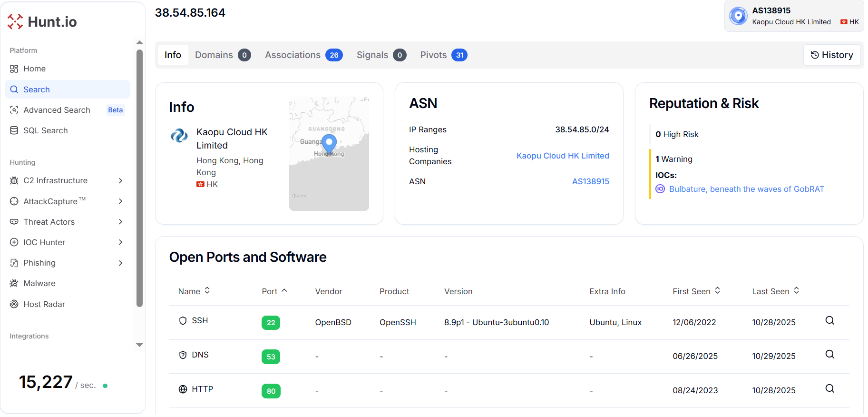Open the AS138915 ASN link

(x=590, y=181)
